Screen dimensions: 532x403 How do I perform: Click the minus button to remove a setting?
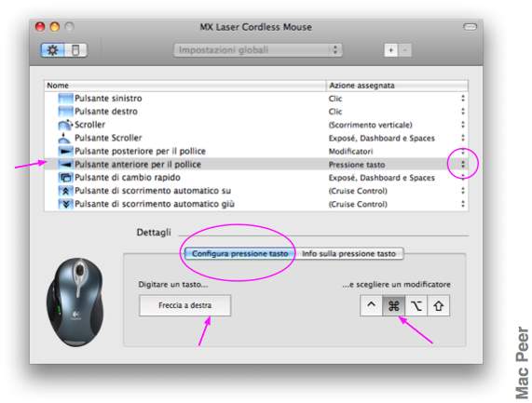[404, 50]
